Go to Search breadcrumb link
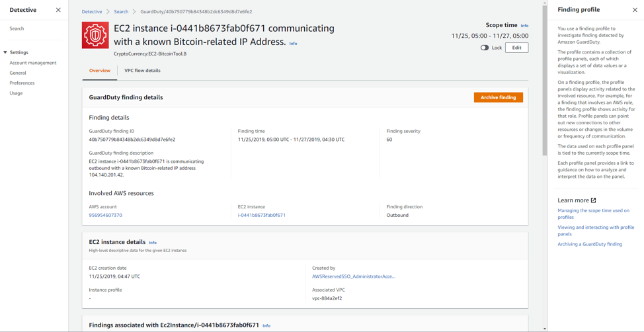 tap(121, 12)
